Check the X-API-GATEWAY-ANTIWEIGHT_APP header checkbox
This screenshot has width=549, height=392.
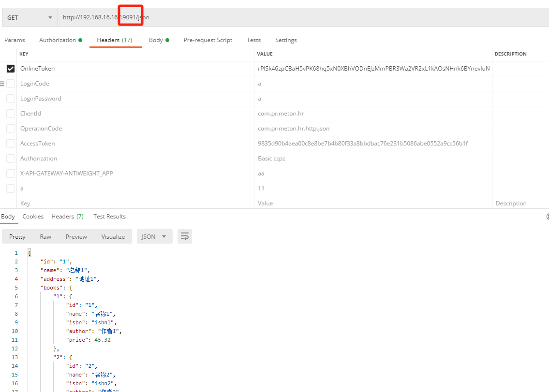[10, 174]
